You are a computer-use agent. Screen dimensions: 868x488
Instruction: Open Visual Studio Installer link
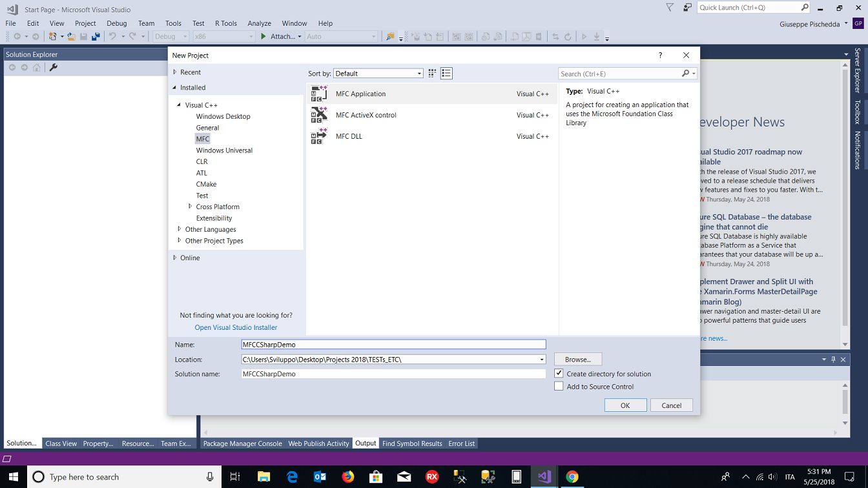tap(236, 327)
